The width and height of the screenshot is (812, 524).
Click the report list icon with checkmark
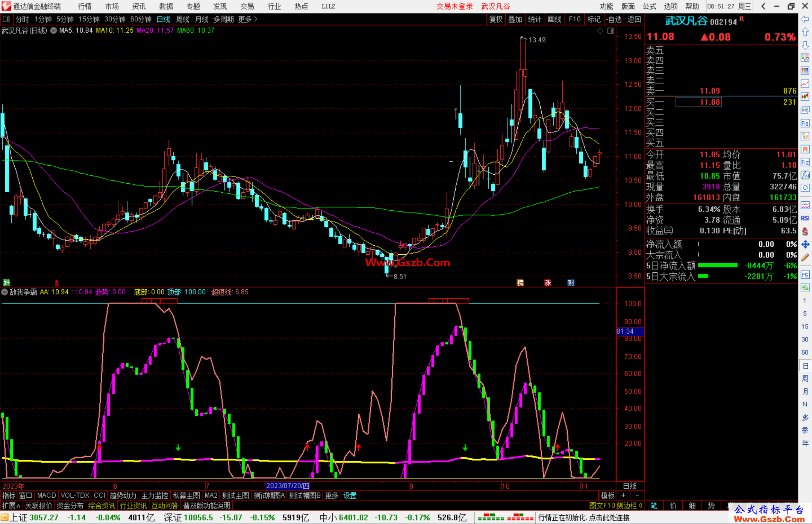(x=805, y=58)
